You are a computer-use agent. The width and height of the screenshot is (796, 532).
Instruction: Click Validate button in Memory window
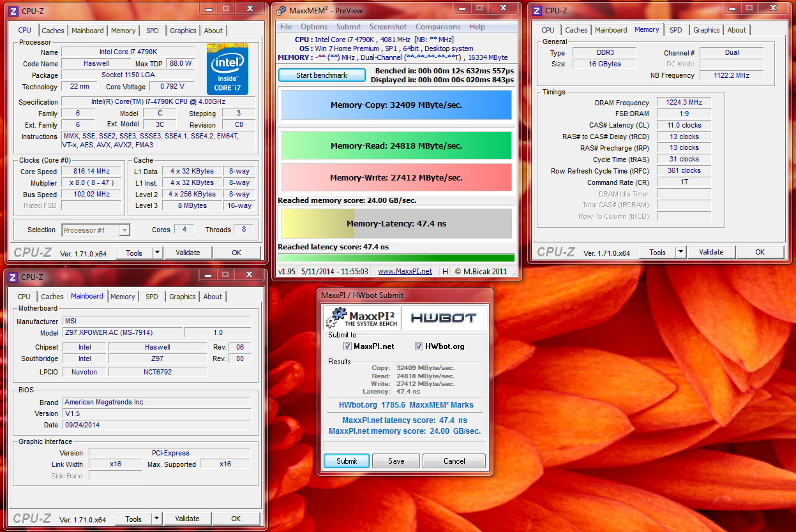point(711,252)
